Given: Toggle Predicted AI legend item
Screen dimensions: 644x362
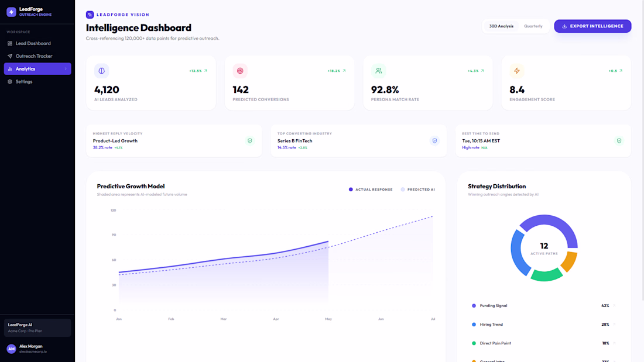Looking at the screenshot, I should pyautogui.click(x=417, y=189).
